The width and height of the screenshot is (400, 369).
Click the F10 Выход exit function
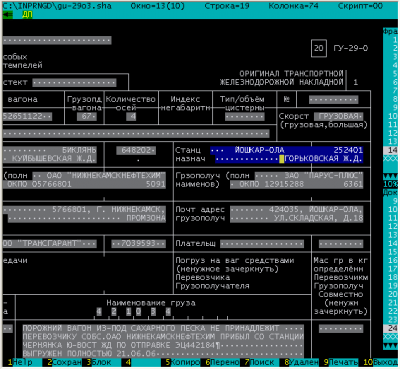[x=381, y=362]
